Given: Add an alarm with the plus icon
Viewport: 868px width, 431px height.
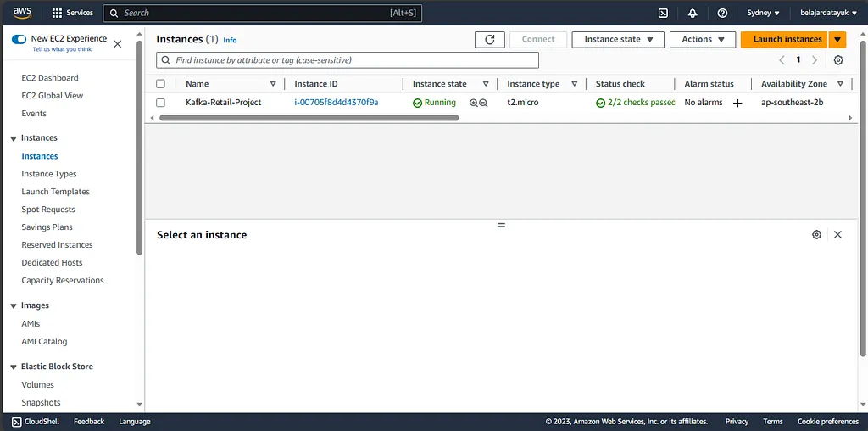Looking at the screenshot, I should (737, 103).
